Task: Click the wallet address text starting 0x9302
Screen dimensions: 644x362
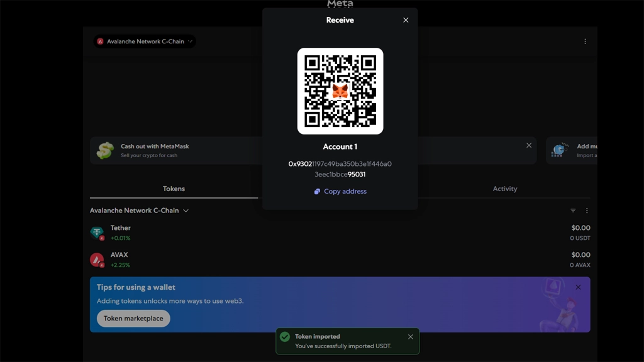Action: (340, 169)
